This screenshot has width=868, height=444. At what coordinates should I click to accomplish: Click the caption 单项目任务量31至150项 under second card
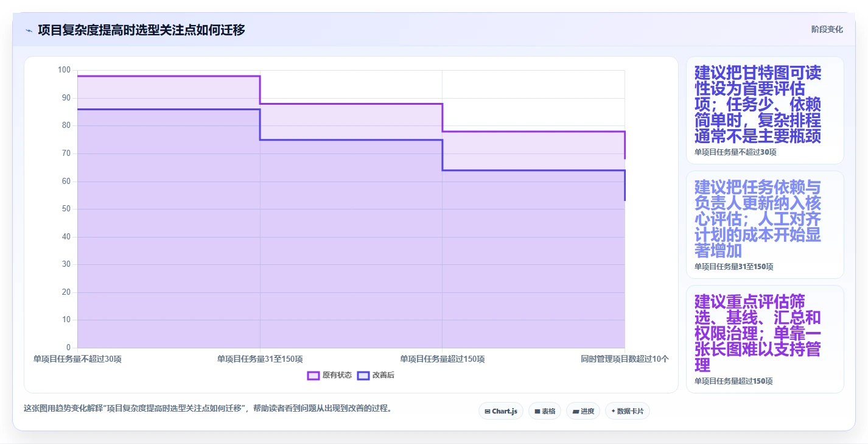(734, 267)
